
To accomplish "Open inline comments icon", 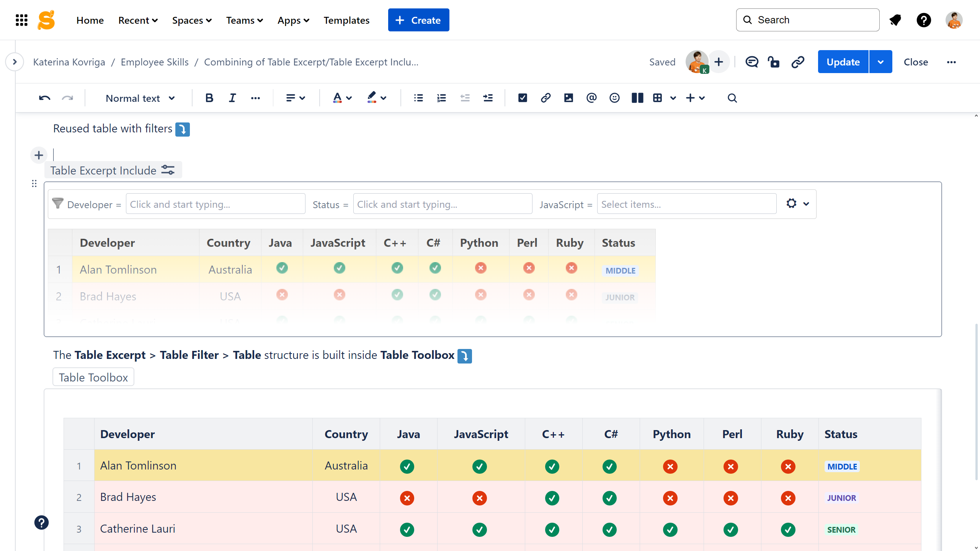I will pyautogui.click(x=751, y=62).
